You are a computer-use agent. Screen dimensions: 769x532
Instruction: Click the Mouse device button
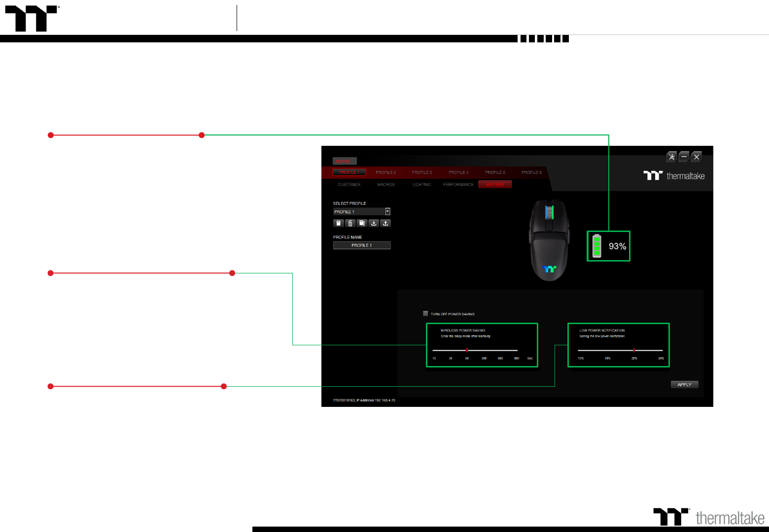pyautogui.click(x=344, y=161)
